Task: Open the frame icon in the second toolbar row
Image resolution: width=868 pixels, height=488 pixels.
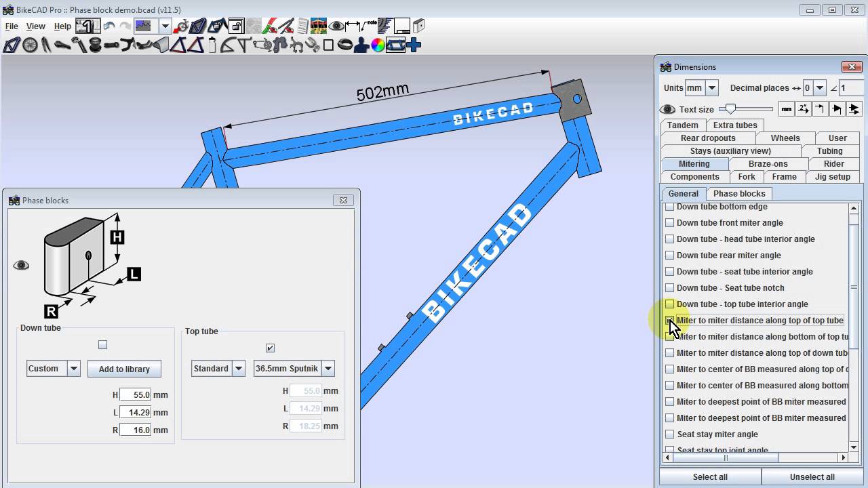Action: [x=12, y=45]
